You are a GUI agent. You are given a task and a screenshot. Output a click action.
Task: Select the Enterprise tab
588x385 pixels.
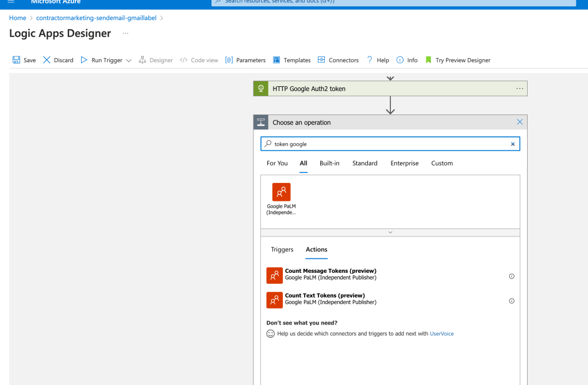pyautogui.click(x=404, y=163)
